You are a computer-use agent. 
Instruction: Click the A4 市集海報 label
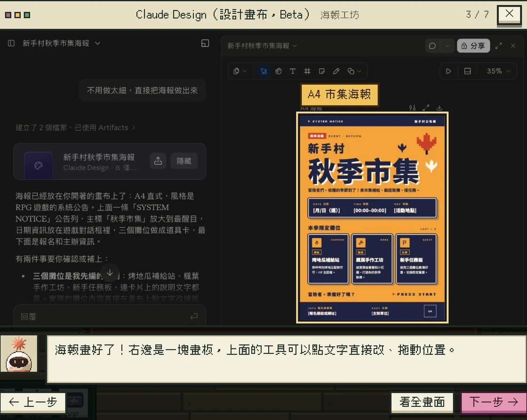339,95
